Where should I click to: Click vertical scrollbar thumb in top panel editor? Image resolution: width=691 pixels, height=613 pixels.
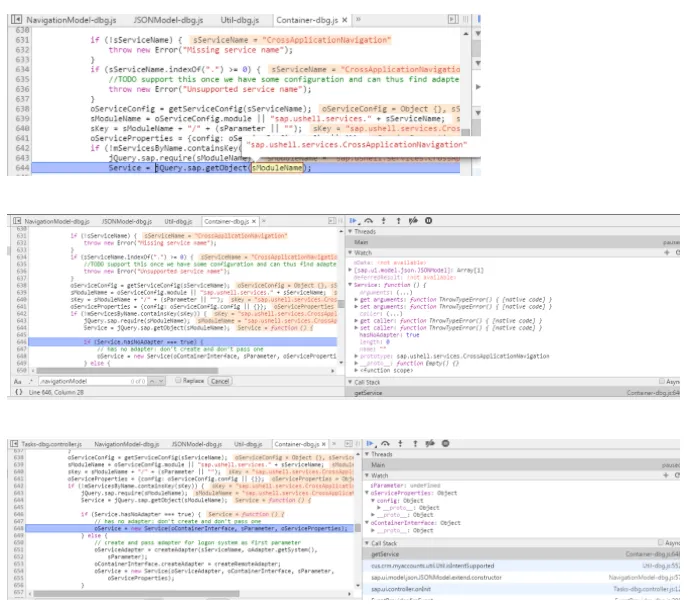click(x=465, y=132)
